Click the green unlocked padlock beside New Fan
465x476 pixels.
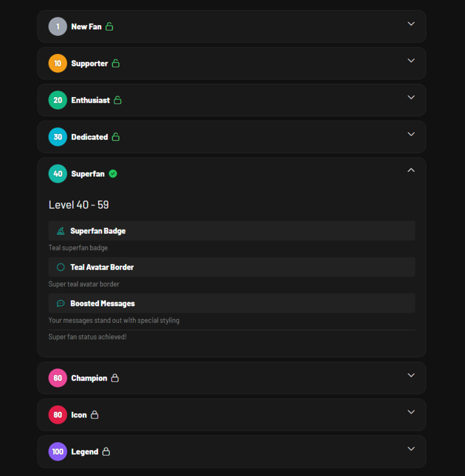(109, 26)
